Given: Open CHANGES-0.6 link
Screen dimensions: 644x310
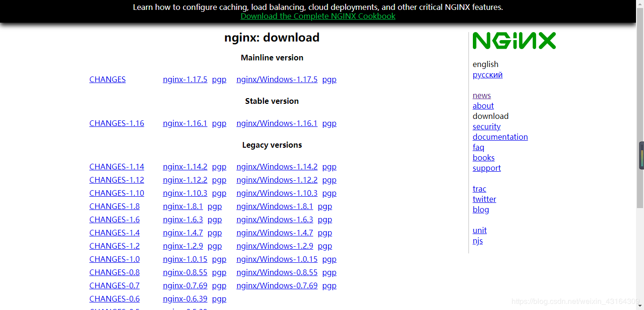Looking at the screenshot, I should pyautogui.click(x=115, y=299).
